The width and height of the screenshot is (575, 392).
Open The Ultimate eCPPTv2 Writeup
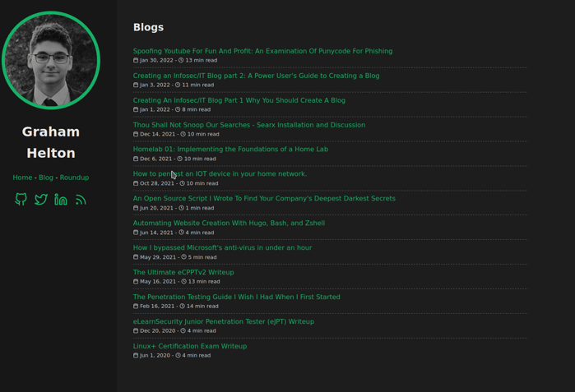pos(183,272)
